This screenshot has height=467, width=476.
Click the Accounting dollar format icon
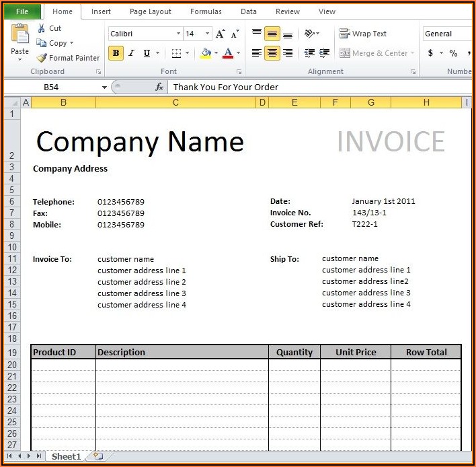tap(431, 53)
